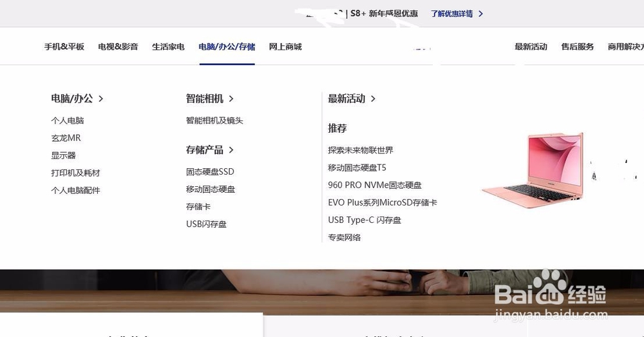Open EVO Plus系列MicroSD存储卡 link
The height and width of the screenshot is (337, 644).
pos(383,202)
